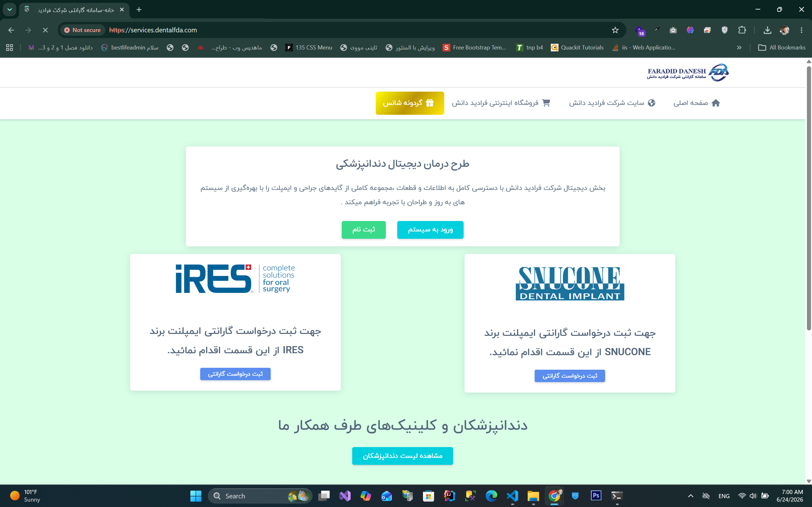Open Microsoft Edge from the taskbar

[491, 496]
